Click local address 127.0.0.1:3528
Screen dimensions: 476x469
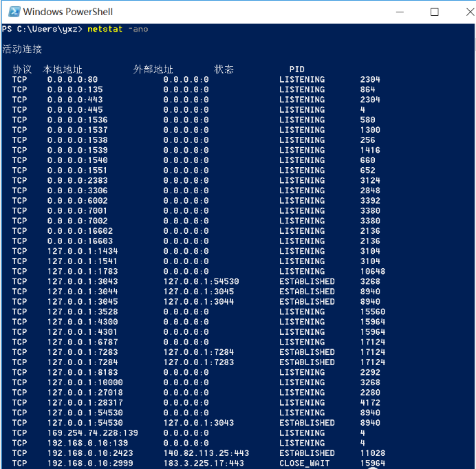pos(83,312)
